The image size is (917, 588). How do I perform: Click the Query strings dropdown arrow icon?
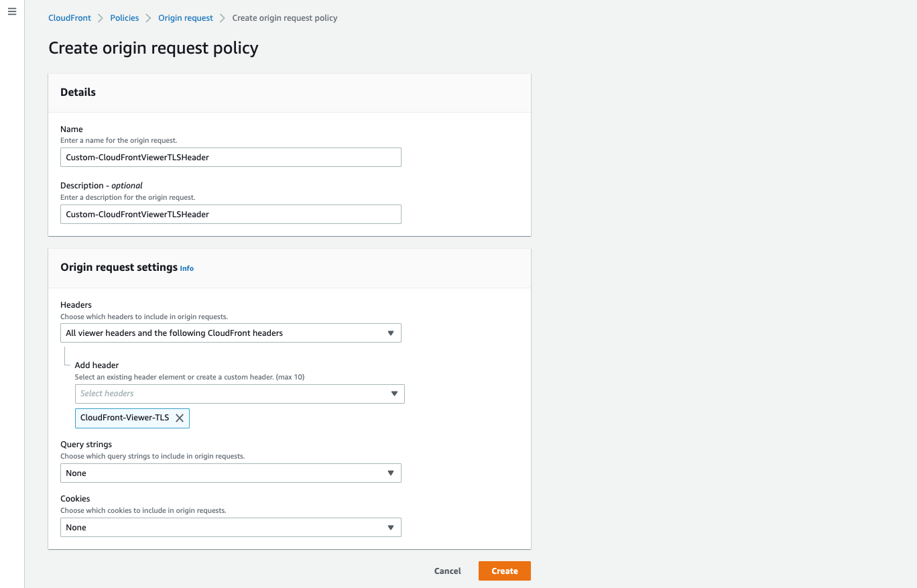pyautogui.click(x=391, y=473)
